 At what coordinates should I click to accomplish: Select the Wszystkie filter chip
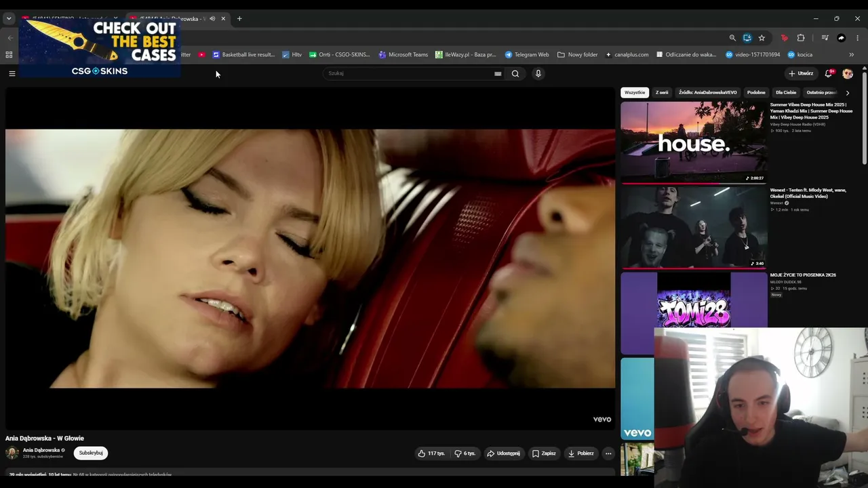(635, 92)
